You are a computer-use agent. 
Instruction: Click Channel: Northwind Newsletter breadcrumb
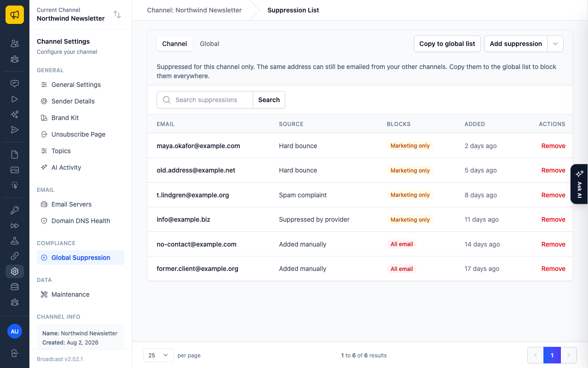pyautogui.click(x=194, y=10)
